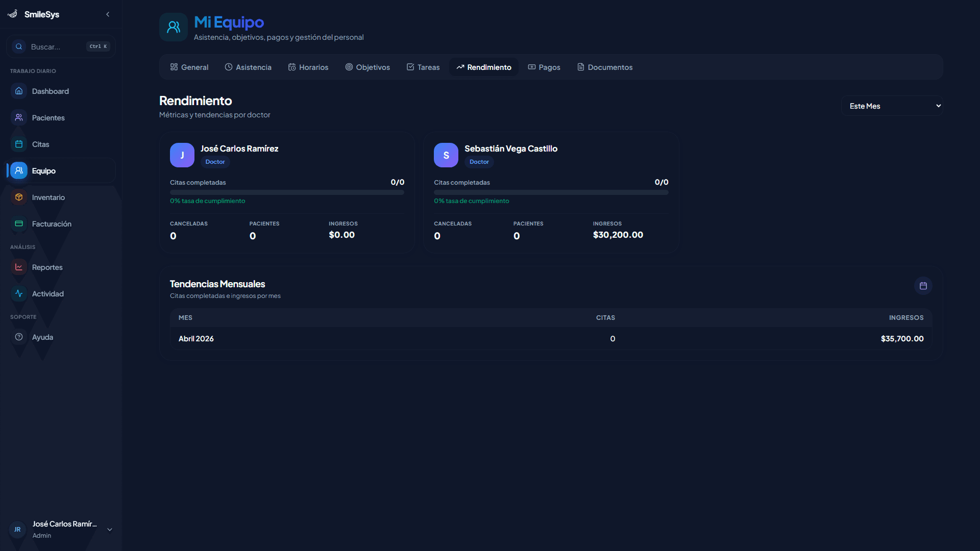Click the Ctrl K shortcut badge
This screenshot has width=980, height=551.
[x=99, y=46]
